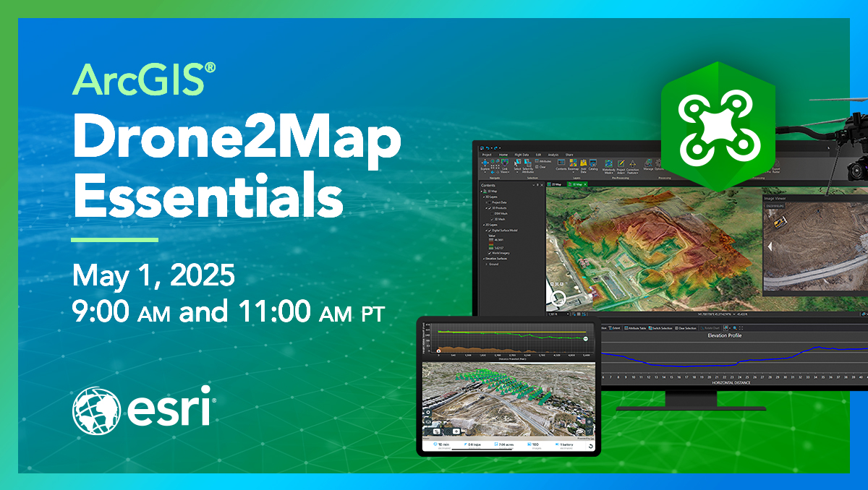The height and width of the screenshot is (490, 868).
Task: Click the 'Drone2Map Essentials' headline text
Action: pos(236,166)
